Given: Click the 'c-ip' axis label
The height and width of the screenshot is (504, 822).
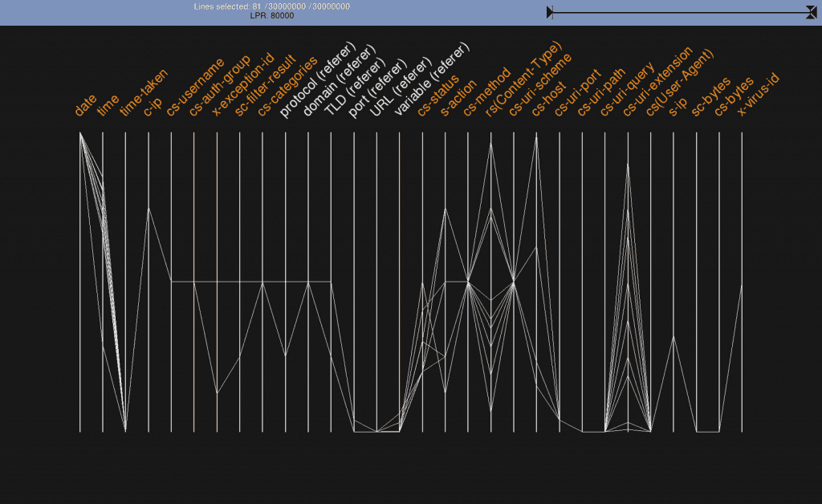Looking at the screenshot, I should point(153,109).
